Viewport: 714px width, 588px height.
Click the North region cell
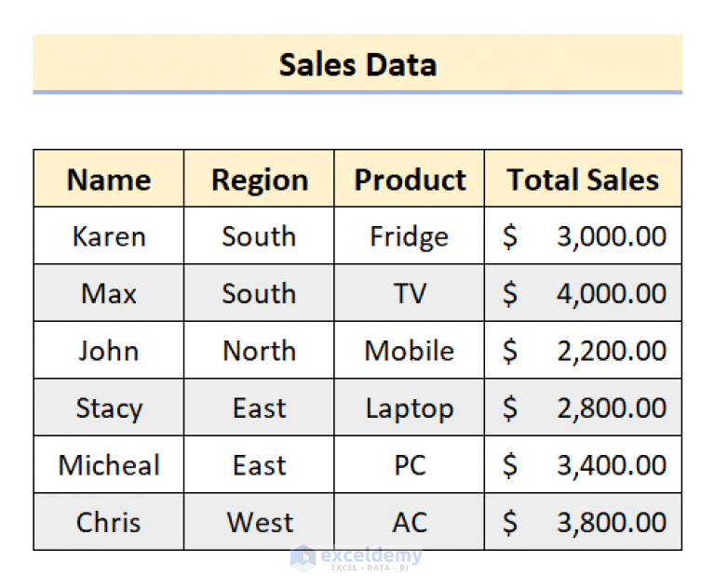click(x=259, y=350)
